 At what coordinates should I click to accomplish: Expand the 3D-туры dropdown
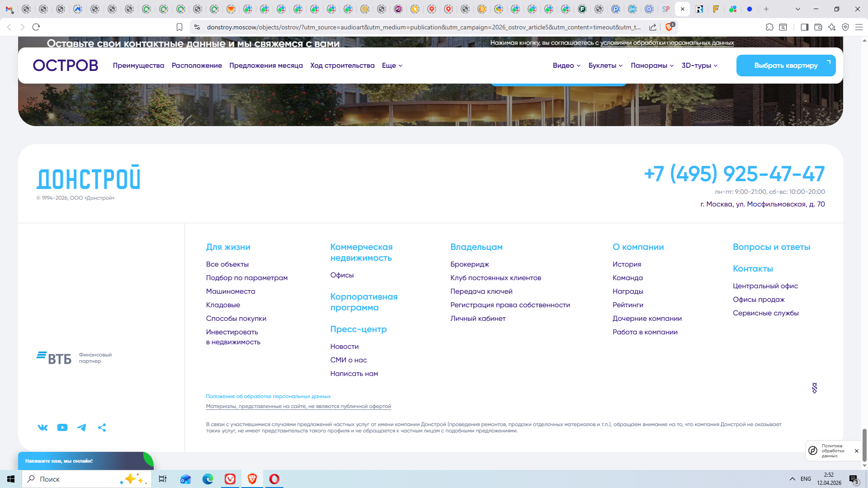[x=699, y=66]
